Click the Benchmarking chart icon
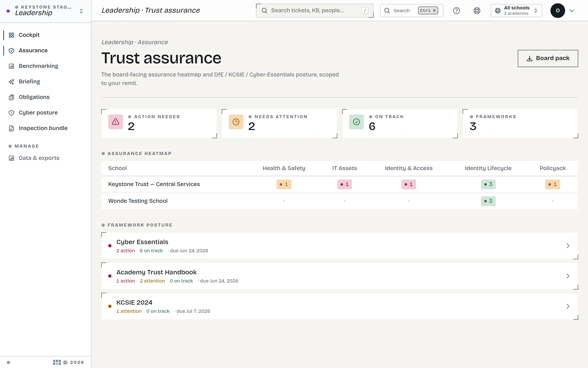This screenshot has height=368, width=588. pyautogui.click(x=11, y=66)
